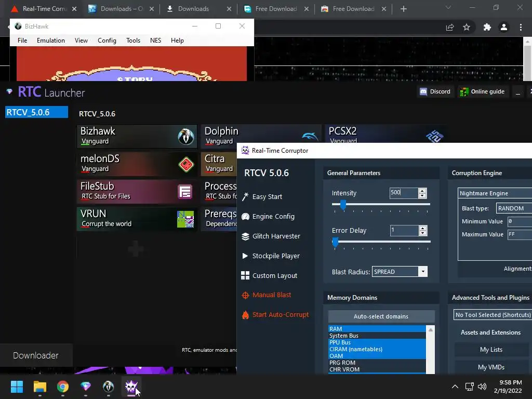The height and width of the screenshot is (399, 532).
Task: Open My Lists button
Action: coord(491,350)
